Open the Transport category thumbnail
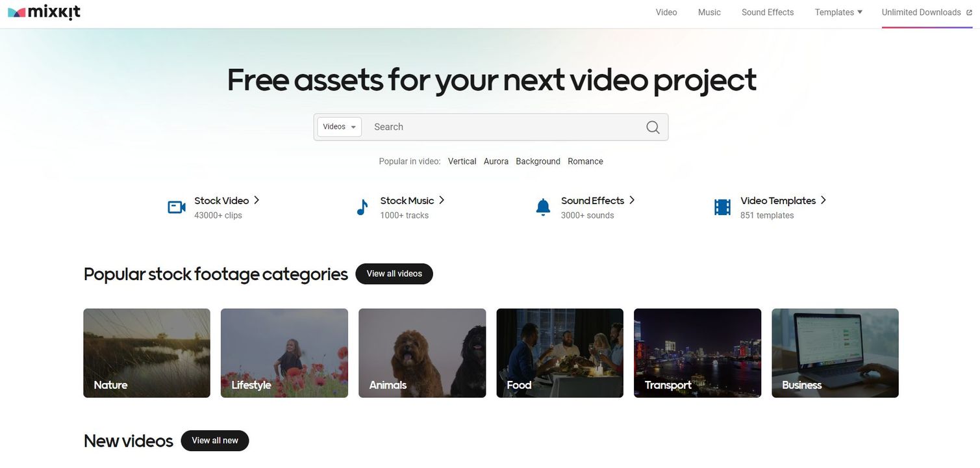The image size is (980, 468). 697,353
